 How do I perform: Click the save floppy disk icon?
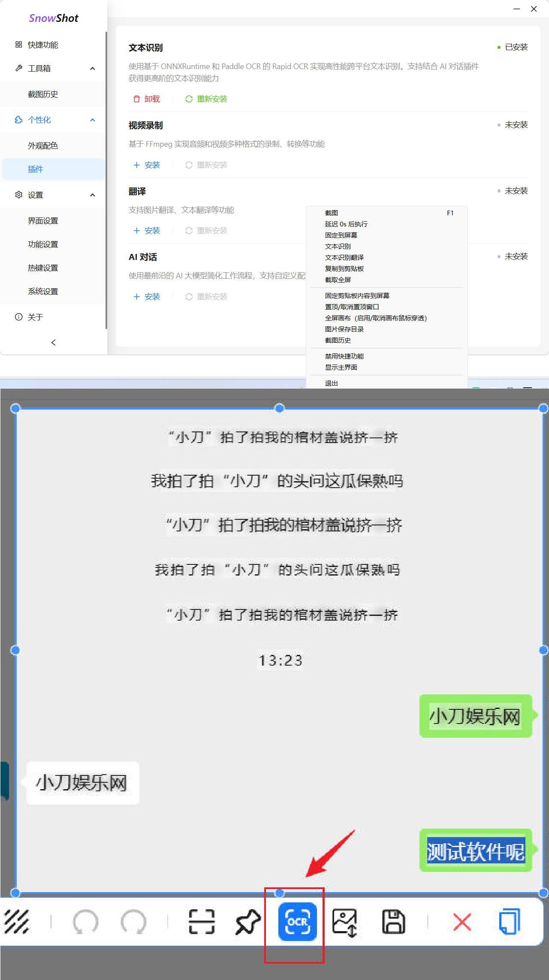click(393, 921)
